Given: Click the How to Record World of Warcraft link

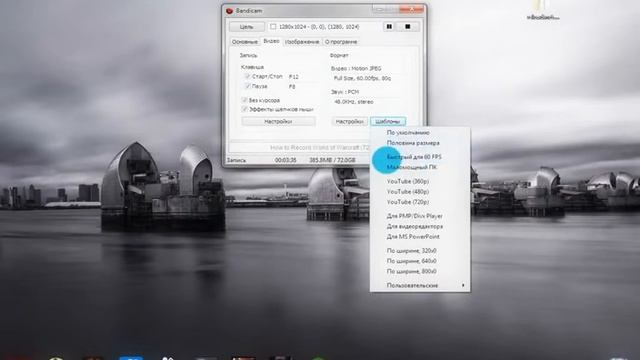Looking at the screenshot, I should pos(319,147).
